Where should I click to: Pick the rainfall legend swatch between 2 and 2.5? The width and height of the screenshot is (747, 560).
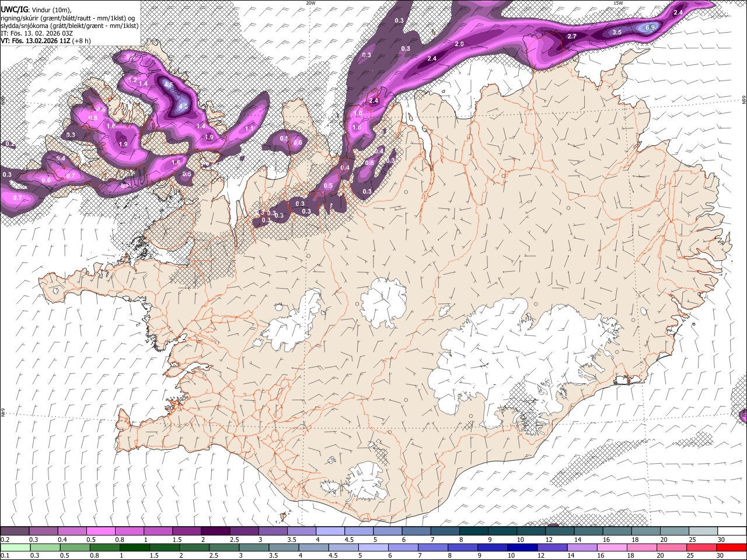click(x=194, y=548)
